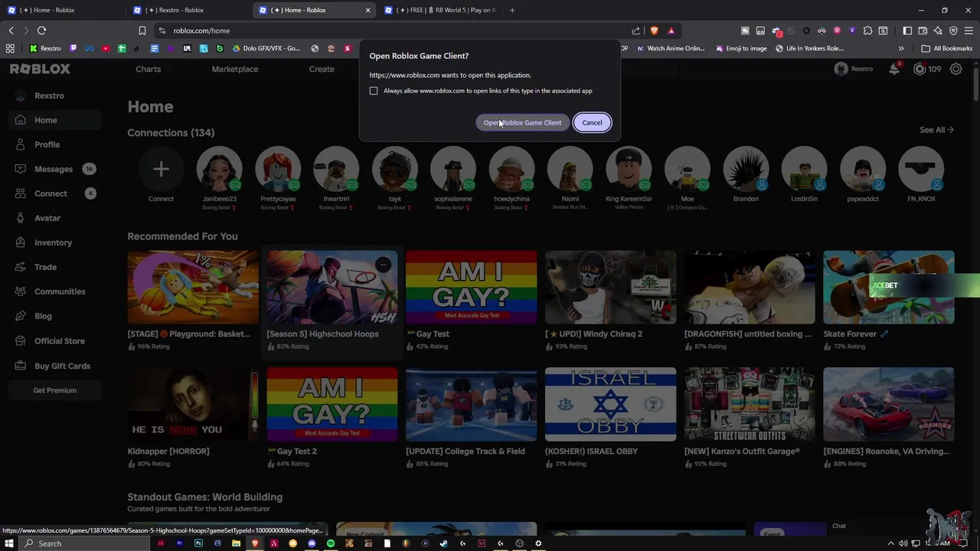This screenshot has height=551, width=980.
Task: Open Prettycayaa friend avatar
Action: [278, 169]
